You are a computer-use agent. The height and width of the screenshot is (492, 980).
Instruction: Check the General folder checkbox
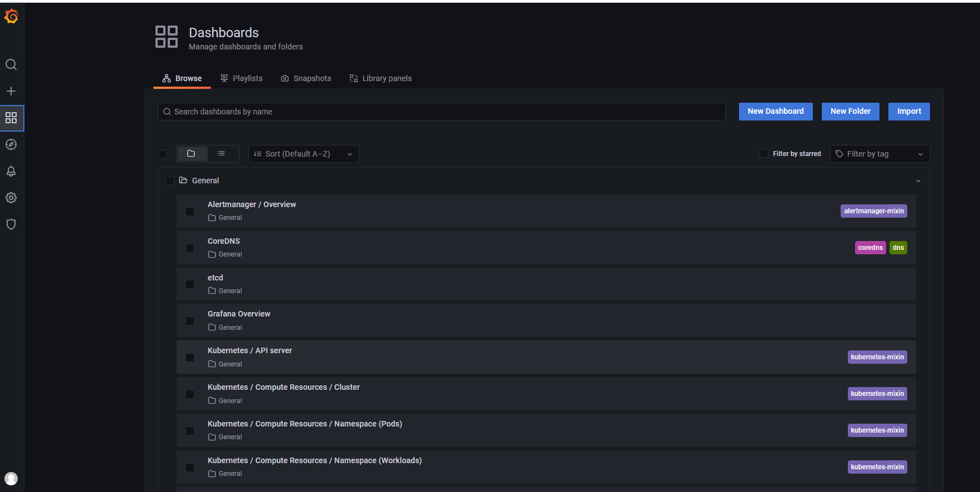pos(170,180)
